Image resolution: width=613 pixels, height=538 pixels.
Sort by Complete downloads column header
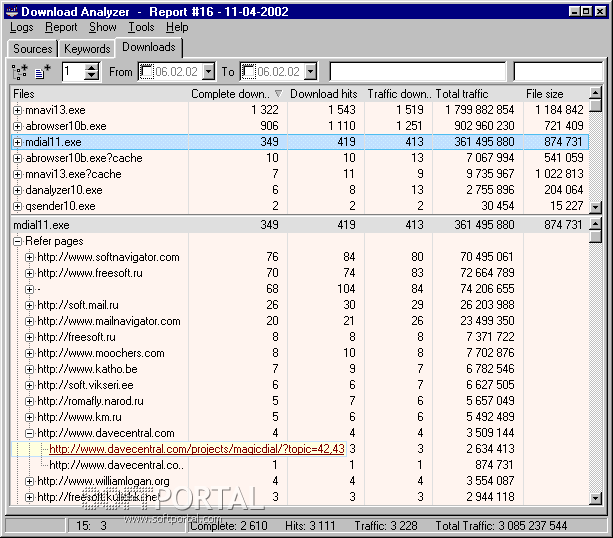pyautogui.click(x=237, y=94)
